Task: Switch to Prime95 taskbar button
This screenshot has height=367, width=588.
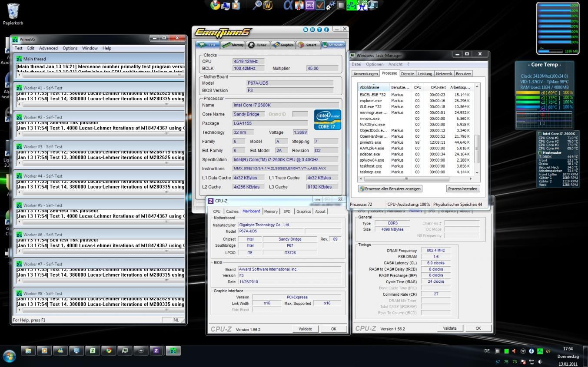Action: tap(173, 350)
